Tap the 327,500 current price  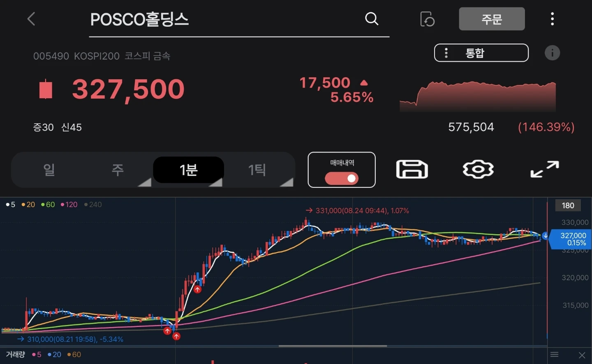[x=128, y=89]
